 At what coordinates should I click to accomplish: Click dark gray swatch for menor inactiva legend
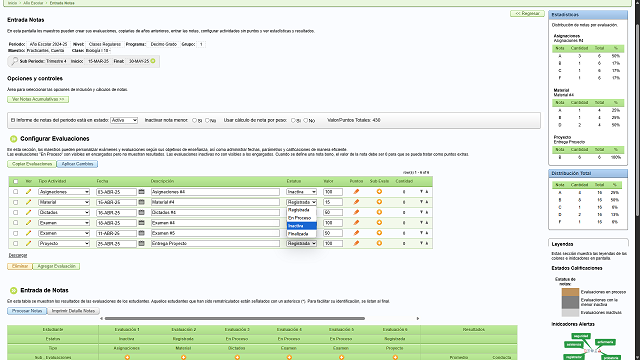coord(570,302)
